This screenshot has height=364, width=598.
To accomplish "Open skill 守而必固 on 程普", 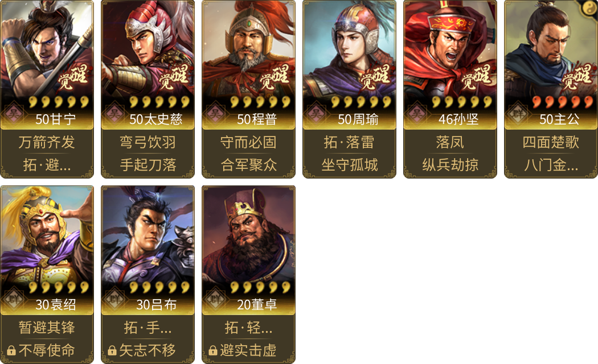I will (249, 142).
